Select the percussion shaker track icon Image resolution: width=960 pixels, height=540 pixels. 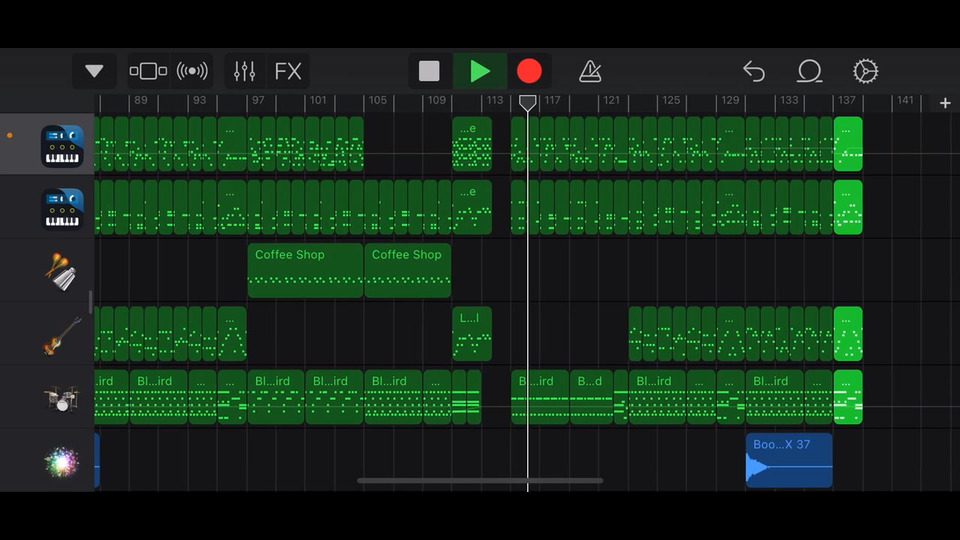62,271
